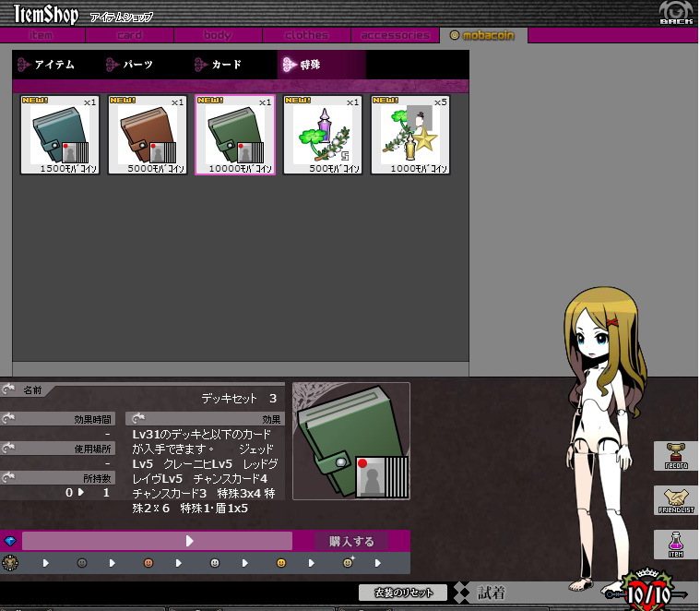
Task: Switch to the mobacoin tab
Action: point(483,35)
